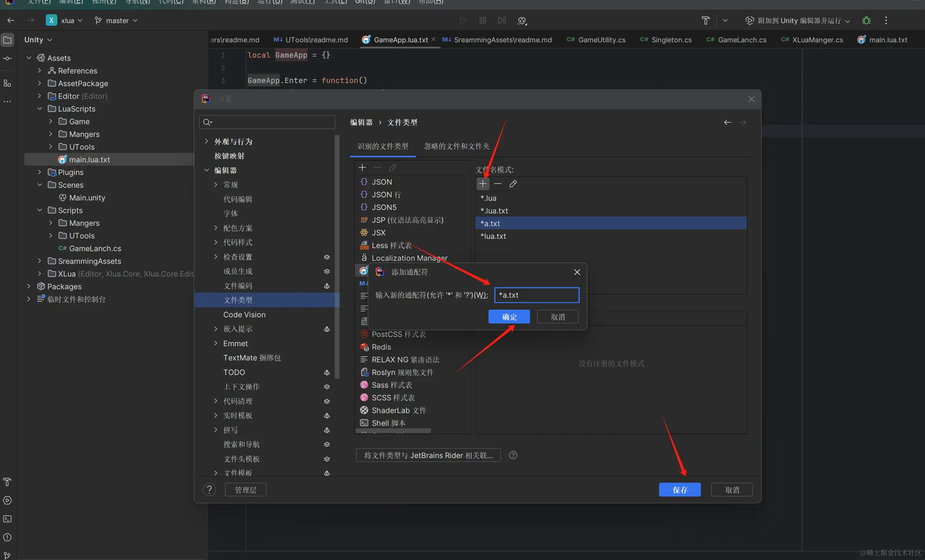Click the add pattern plus icon under 文件名模式

(483, 184)
